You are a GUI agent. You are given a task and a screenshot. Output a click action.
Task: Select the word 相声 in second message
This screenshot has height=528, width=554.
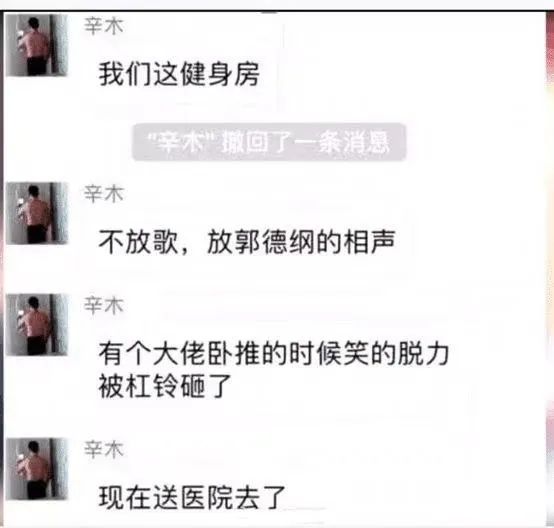369,242
